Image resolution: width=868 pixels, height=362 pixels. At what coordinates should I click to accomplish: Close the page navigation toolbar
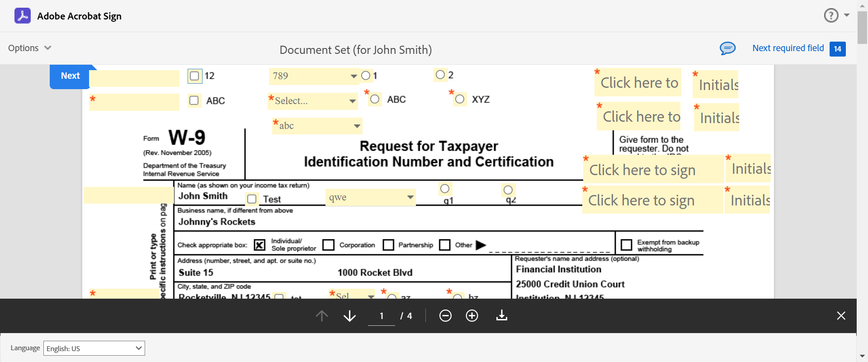click(841, 316)
